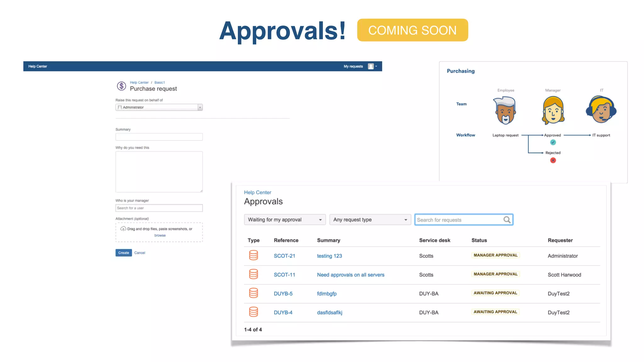The image size is (644, 362).
Task: Open the 'Raise this request on behalf of' dropdown
Action: coord(159,107)
